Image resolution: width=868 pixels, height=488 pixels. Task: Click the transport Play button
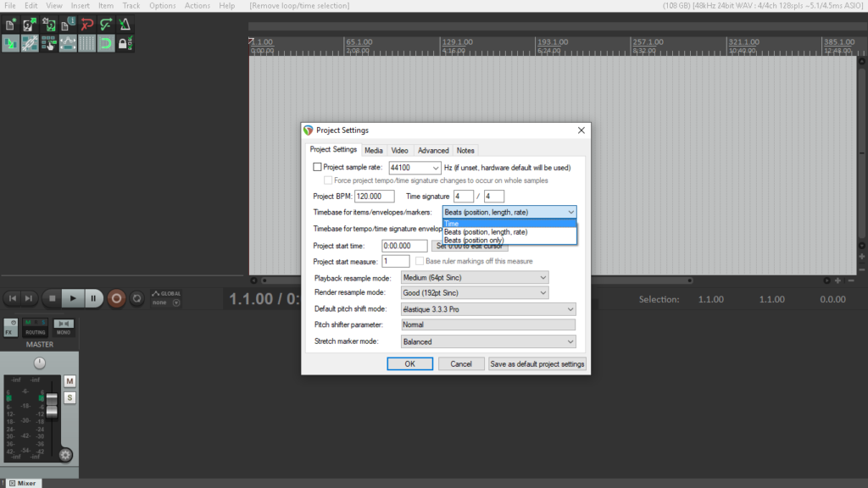[73, 299]
